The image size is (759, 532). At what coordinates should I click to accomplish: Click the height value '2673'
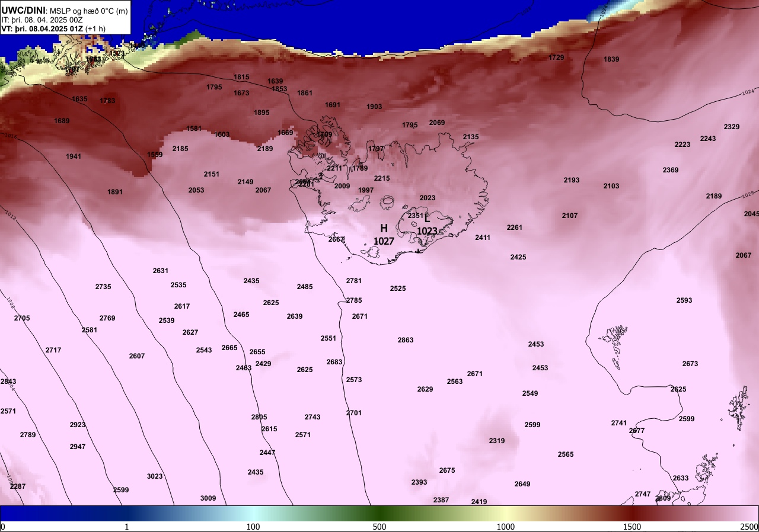click(x=690, y=364)
